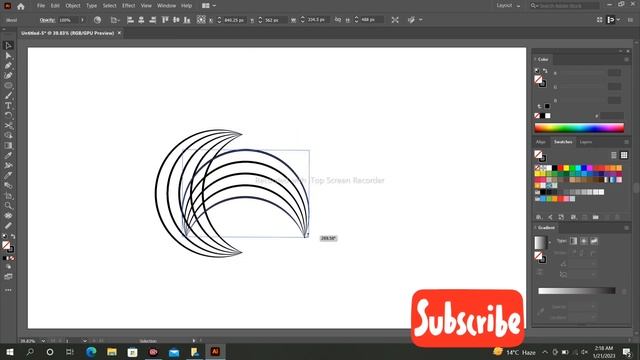The width and height of the screenshot is (640, 360).
Task: Select the Rotate tool
Action: (x=8, y=116)
